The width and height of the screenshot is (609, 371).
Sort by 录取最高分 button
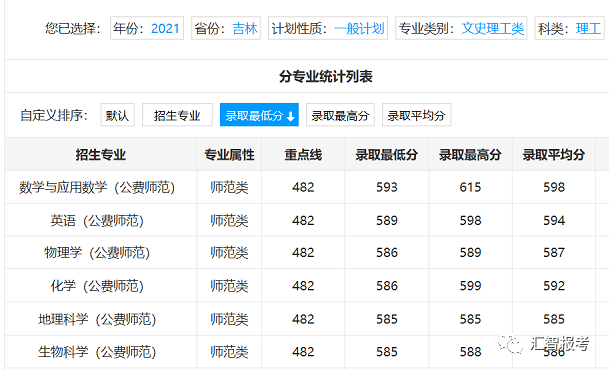point(340,115)
